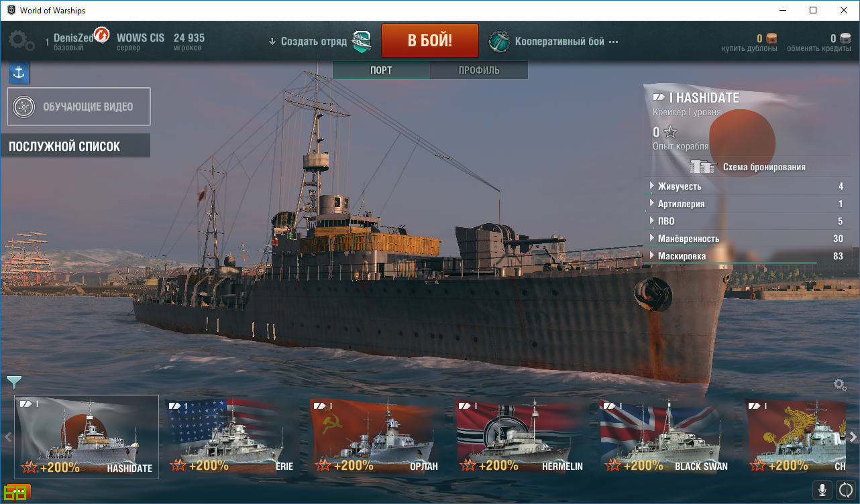Click купить дублоны to buy doubloons
The width and height of the screenshot is (860, 504).
(749, 48)
